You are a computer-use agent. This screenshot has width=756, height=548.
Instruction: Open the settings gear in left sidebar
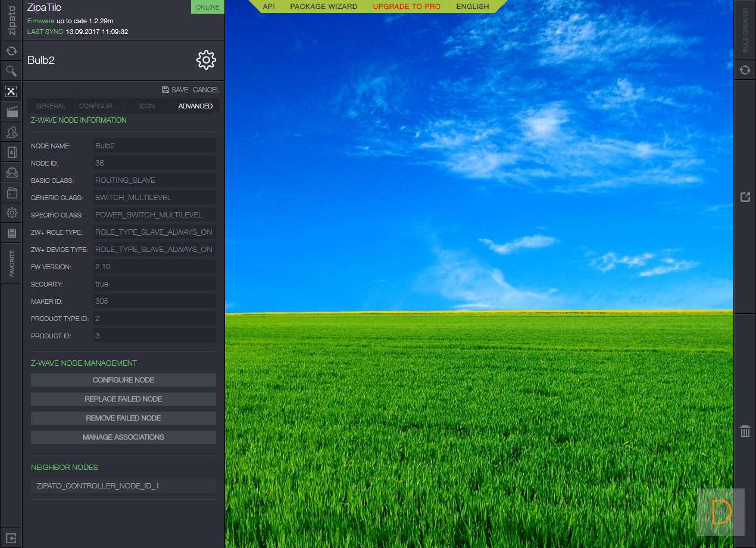(11, 213)
